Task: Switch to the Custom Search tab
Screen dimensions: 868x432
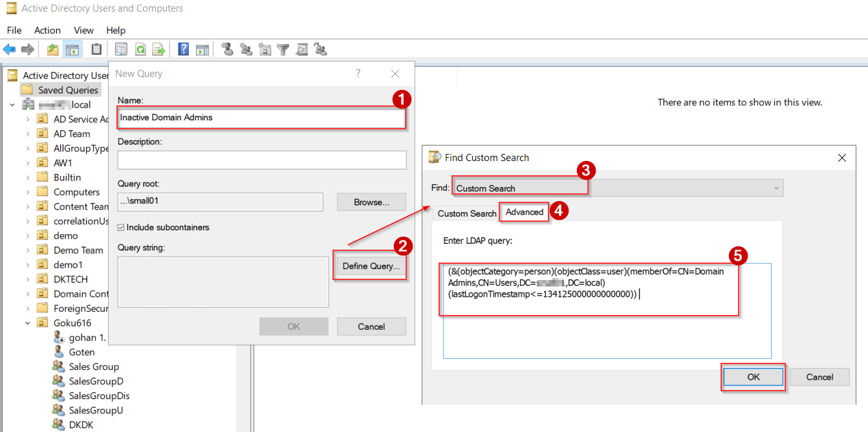Action: click(467, 213)
